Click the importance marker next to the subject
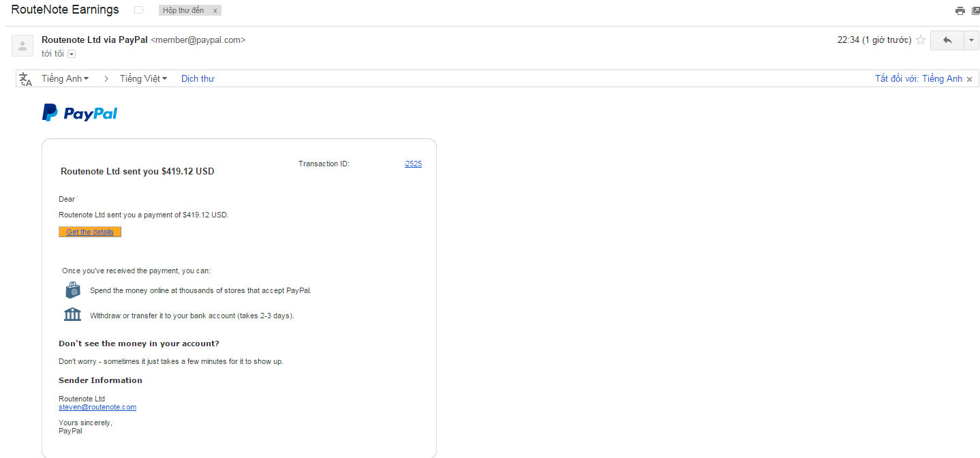Viewport: 980px width, 458px height. [139, 10]
